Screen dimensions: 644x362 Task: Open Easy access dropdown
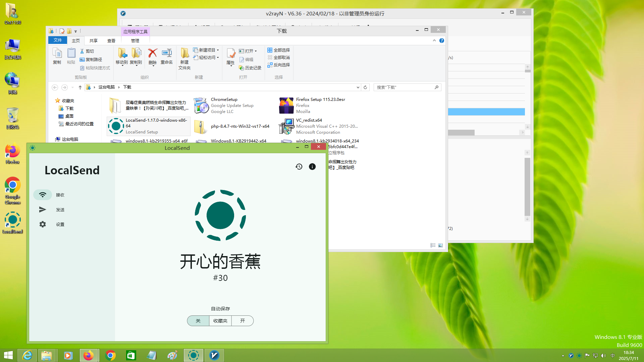206,57
